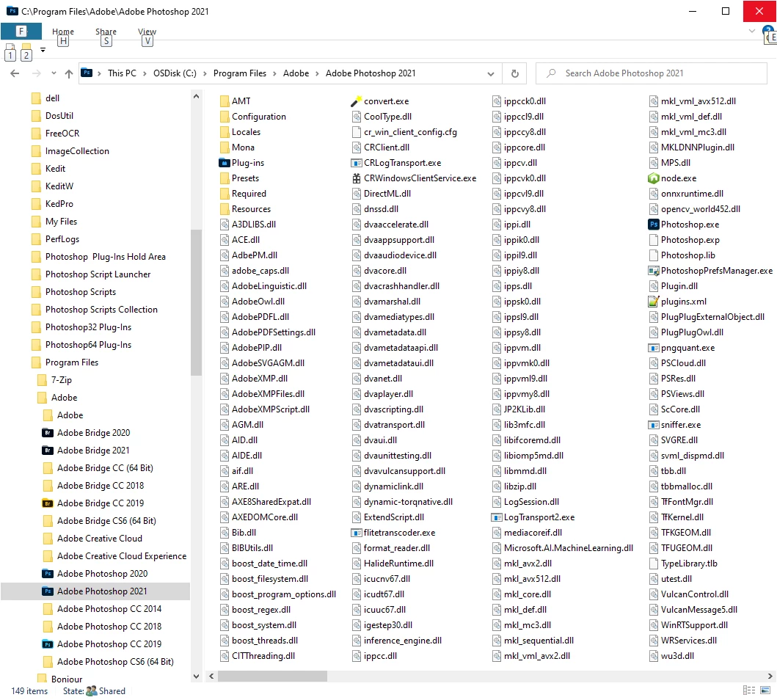The image size is (777, 700).
Task: Click the Shared state icon in status bar
Action: [91, 690]
